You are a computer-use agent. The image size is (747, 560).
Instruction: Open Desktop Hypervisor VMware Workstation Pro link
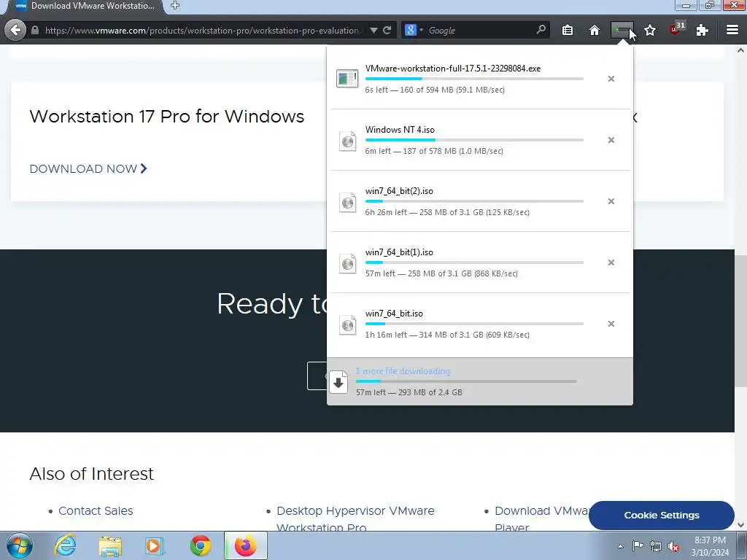coord(355,518)
